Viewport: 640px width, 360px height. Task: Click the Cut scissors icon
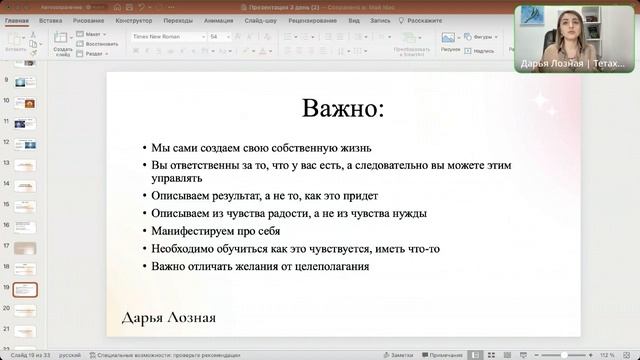33,35
